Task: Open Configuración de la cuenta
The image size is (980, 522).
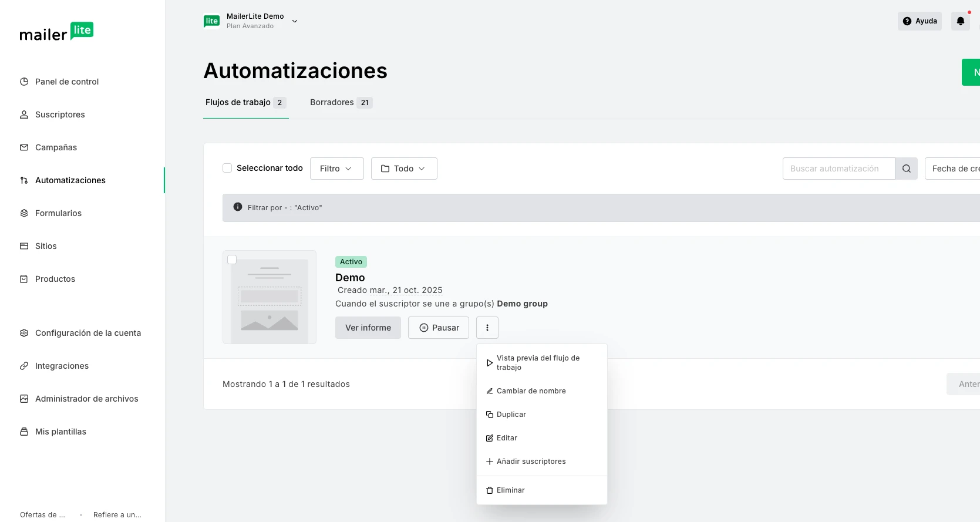Action: 87,333
